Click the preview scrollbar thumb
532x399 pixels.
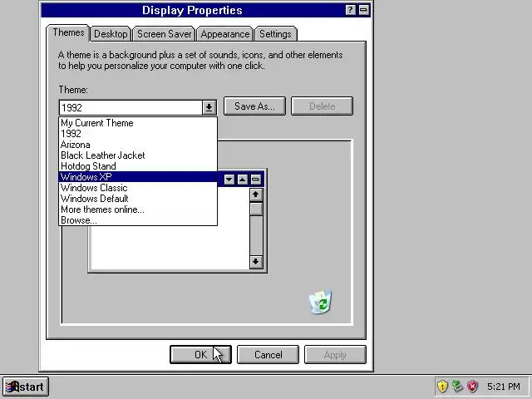coord(256,209)
